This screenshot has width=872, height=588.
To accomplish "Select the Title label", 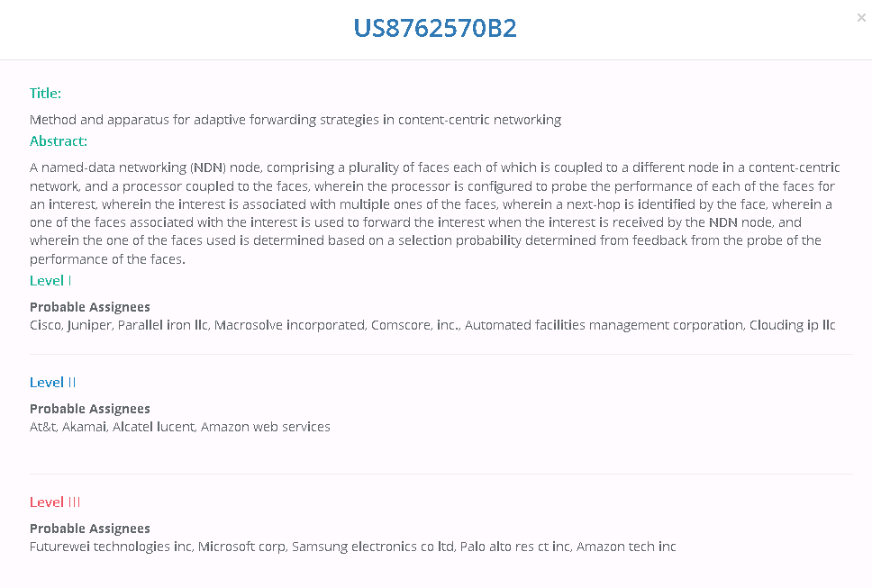I will 45,93.
